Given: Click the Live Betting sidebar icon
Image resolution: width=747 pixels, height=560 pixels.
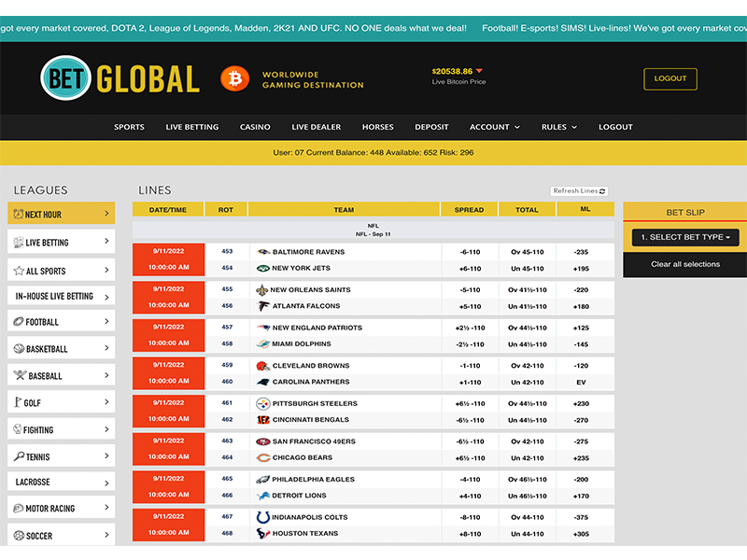Looking at the screenshot, I should click(x=19, y=242).
